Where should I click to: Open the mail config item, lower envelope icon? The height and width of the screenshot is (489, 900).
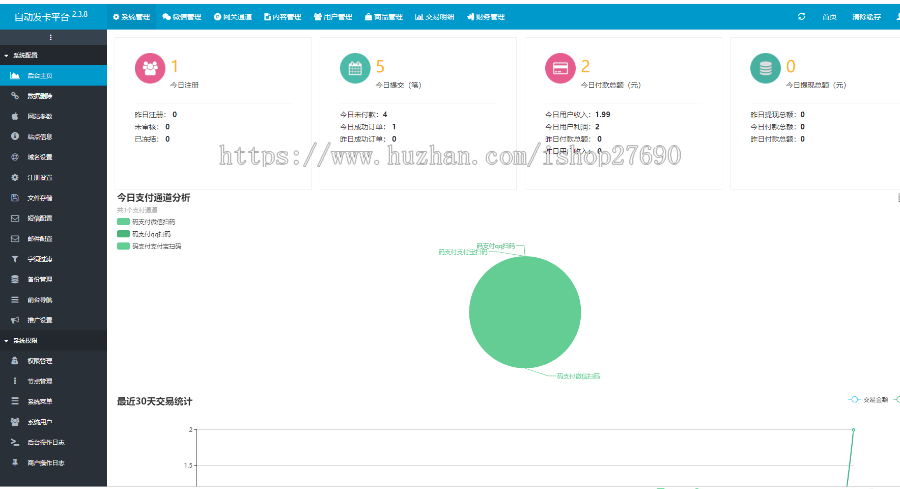point(53,239)
